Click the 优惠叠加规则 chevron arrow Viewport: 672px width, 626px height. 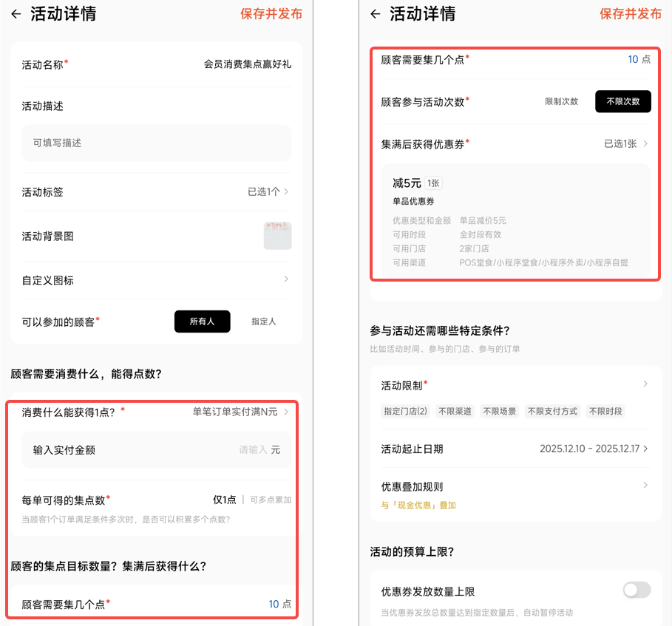645,486
